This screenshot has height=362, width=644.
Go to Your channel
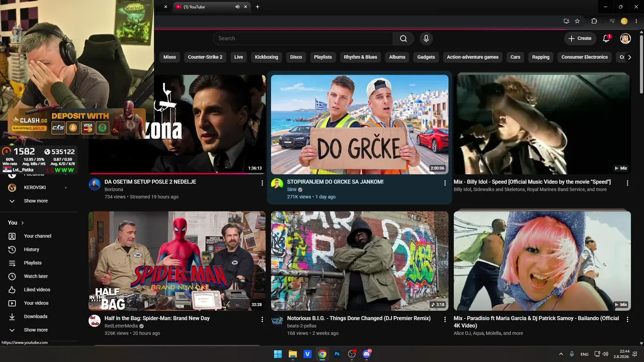click(x=39, y=236)
